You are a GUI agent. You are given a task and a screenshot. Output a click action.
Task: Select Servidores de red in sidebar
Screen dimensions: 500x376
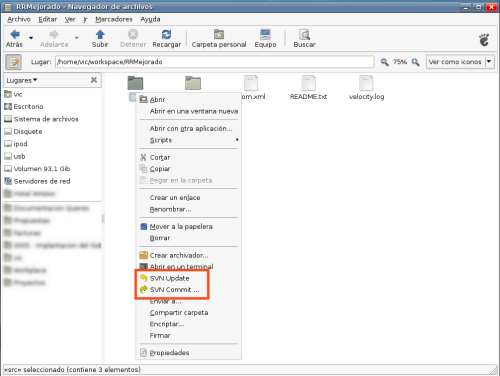(37, 181)
